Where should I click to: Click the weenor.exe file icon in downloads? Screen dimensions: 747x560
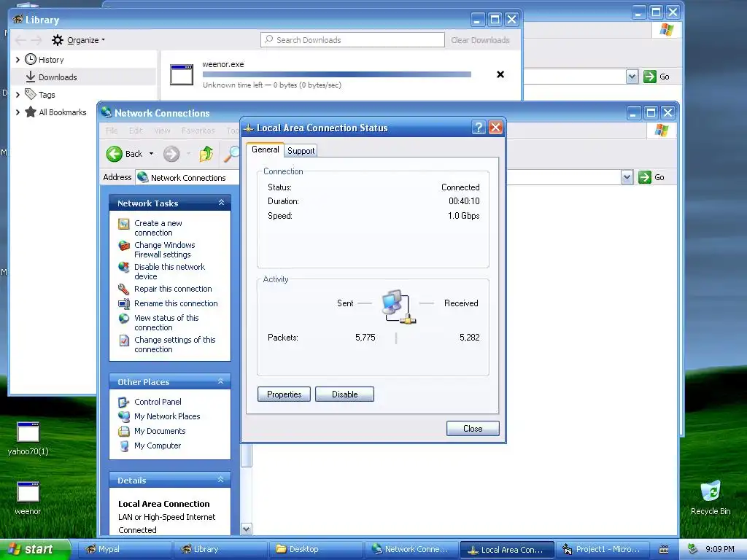tap(182, 75)
